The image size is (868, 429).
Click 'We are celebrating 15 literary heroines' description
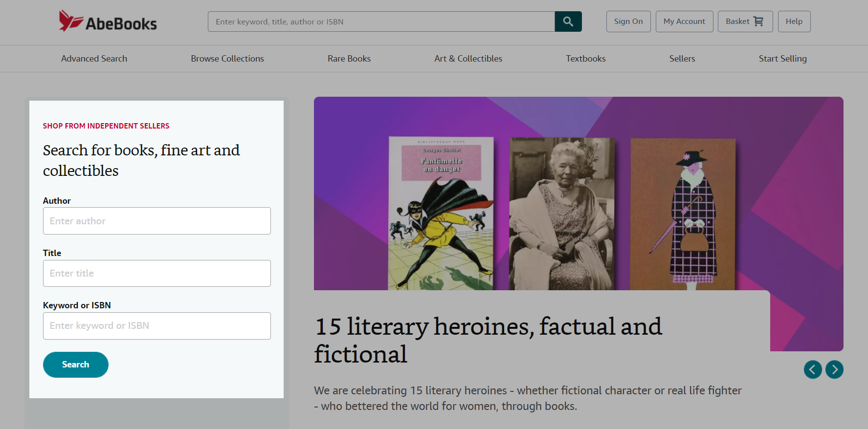pyautogui.click(x=528, y=398)
